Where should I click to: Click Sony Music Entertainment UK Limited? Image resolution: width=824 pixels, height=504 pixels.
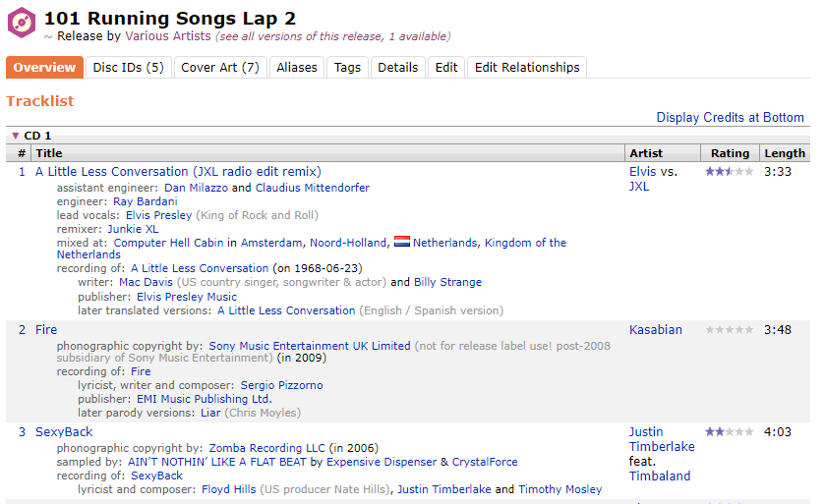coord(310,346)
